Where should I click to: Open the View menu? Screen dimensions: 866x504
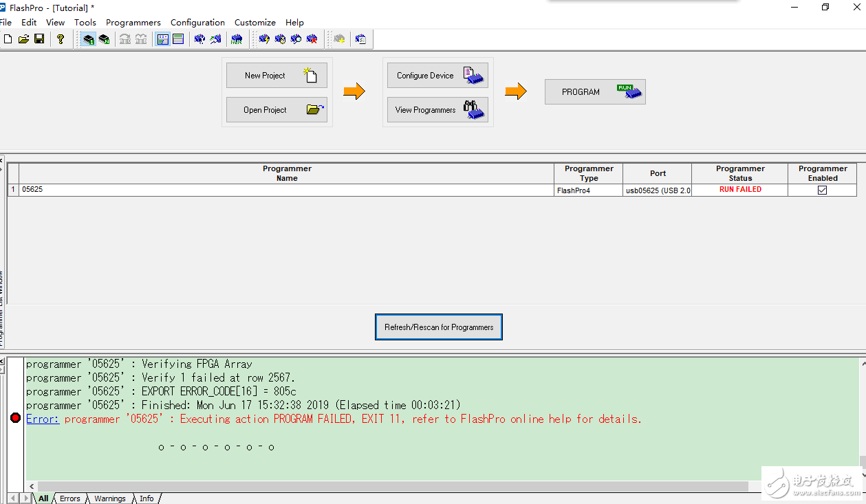56,22
